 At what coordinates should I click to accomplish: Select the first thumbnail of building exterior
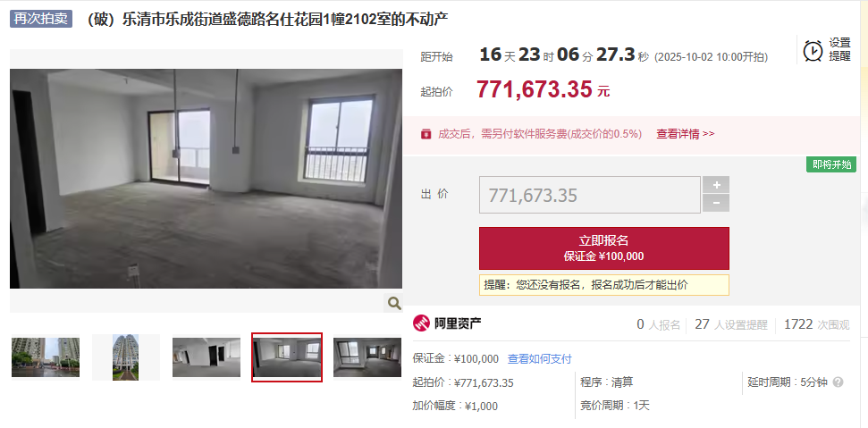pos(46,357)
